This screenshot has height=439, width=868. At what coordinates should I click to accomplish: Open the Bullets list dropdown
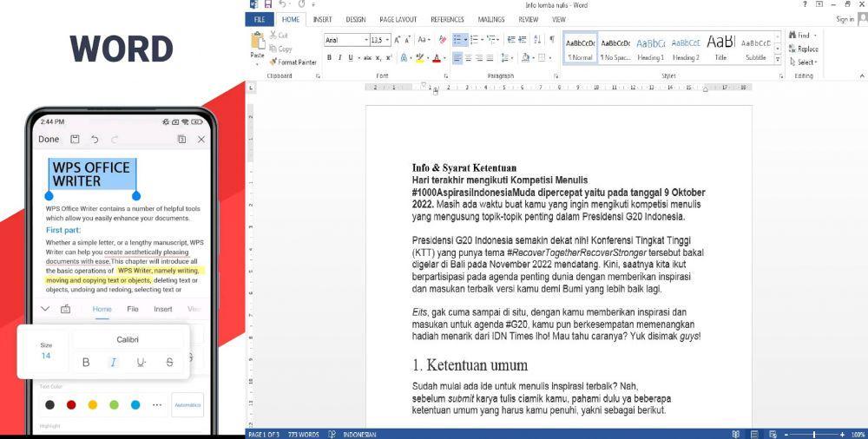pos(465,40)
